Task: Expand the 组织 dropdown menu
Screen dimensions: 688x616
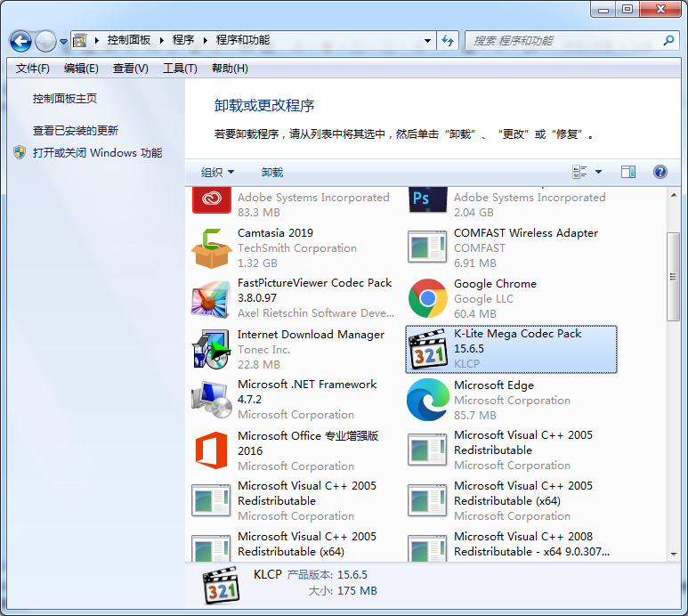Action: [x=217, y=172]
